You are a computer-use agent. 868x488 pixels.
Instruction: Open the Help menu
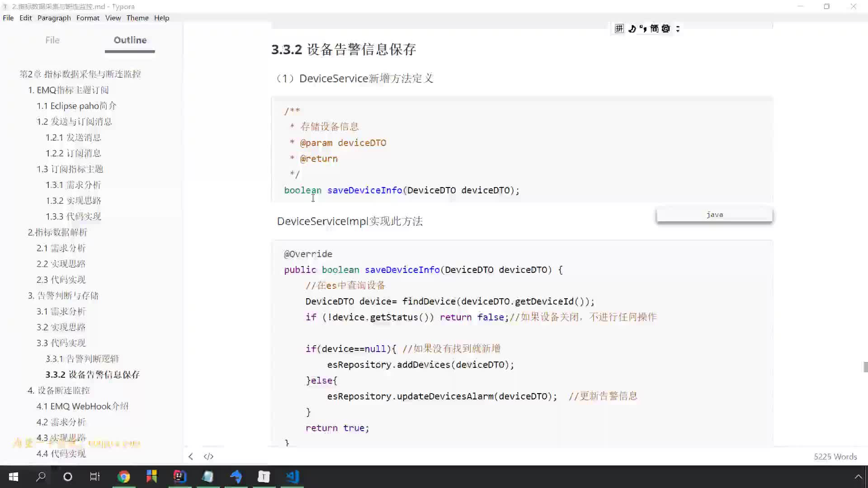point(161,18)
